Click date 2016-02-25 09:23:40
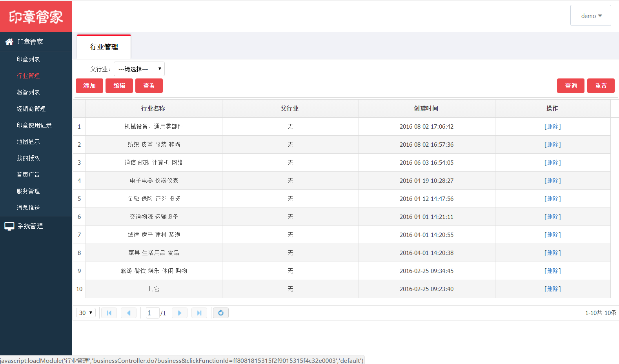The width and height of the screenshot is (619, 364). (x=426, y=289)
